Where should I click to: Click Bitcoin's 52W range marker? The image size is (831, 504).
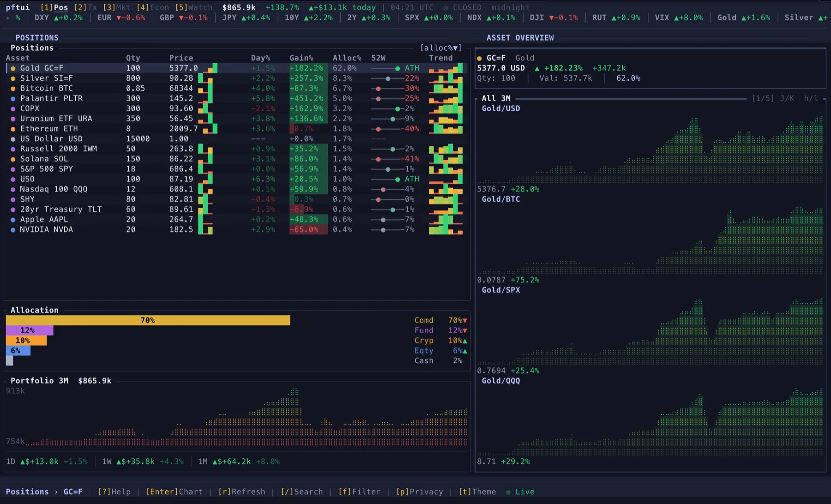pos(378,89)
